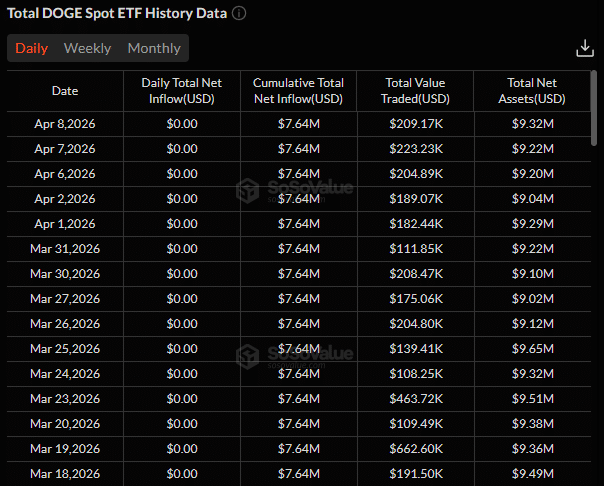Select the Mar 31, 2026 date cell
The height and width of the screenshot is (486, 604).
[65, 249]
